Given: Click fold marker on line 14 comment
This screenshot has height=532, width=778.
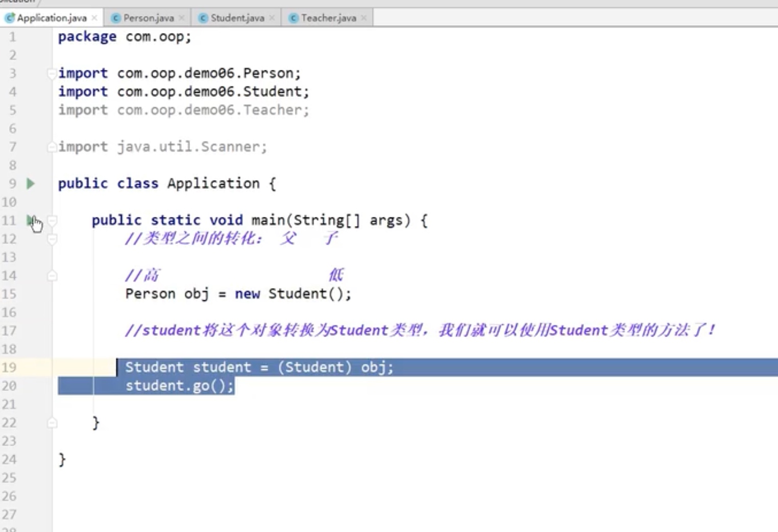Looking at the screenshot, I should (x=52, y=276).
